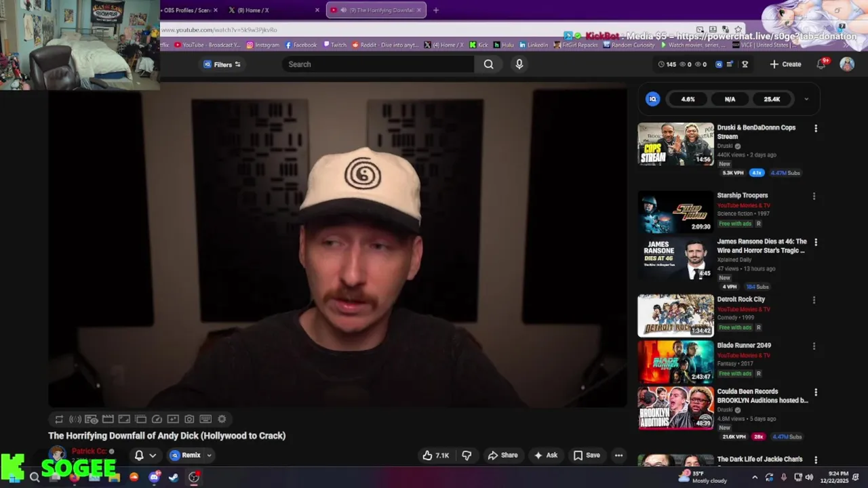The width and height of the screenshot is (868, 488).
Task: Click the audio broadcast waves icon below player
Action: 75,420
